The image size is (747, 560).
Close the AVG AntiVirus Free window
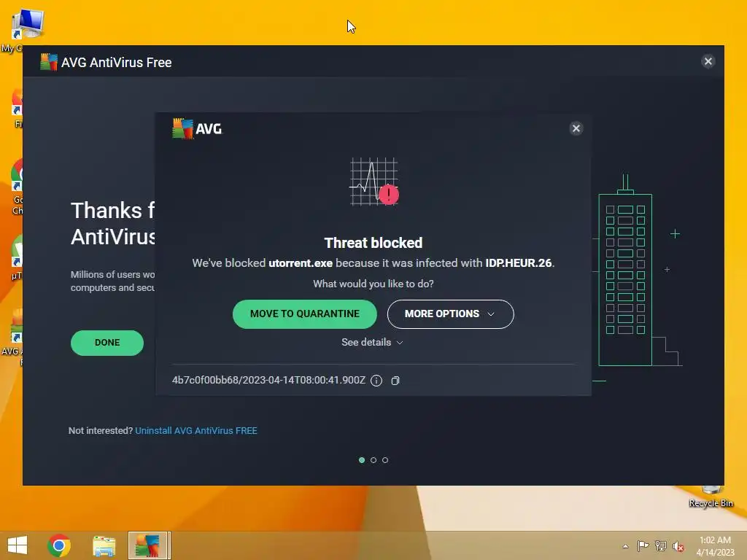click(708, 61)
